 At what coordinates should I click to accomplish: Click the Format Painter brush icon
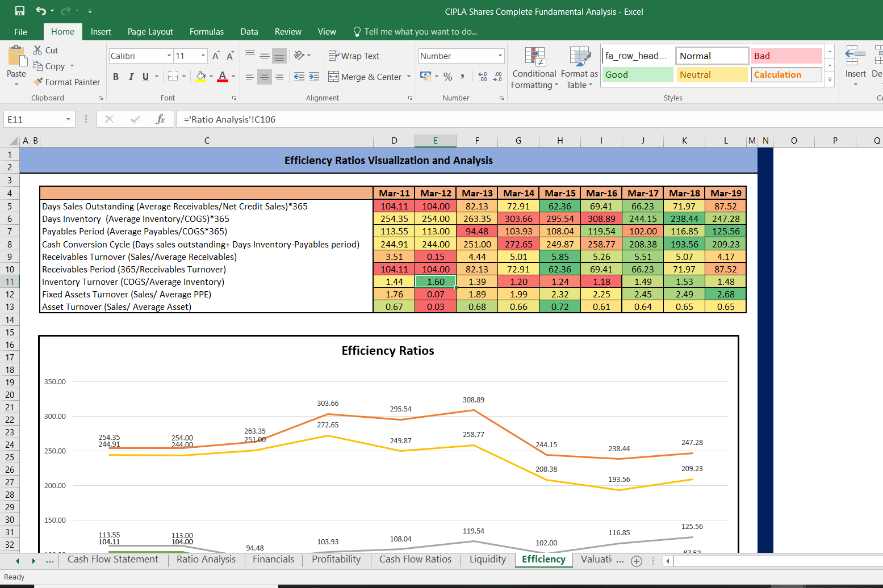(x=38, y=82)
